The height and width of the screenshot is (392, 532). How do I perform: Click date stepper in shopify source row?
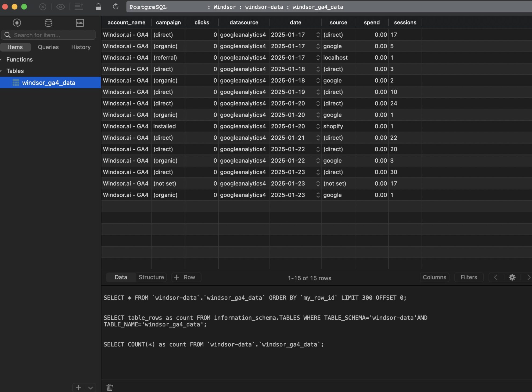tap(318, 126)
